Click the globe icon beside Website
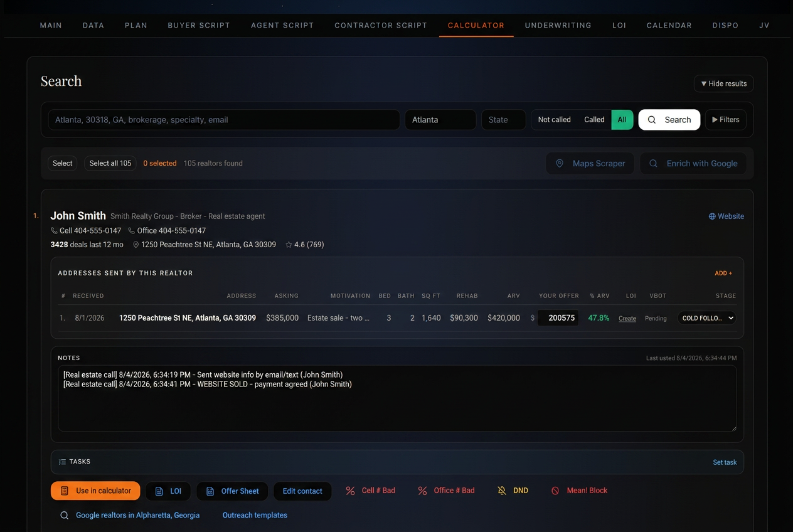Screen dimensions: 793x532 coord(712,216)
